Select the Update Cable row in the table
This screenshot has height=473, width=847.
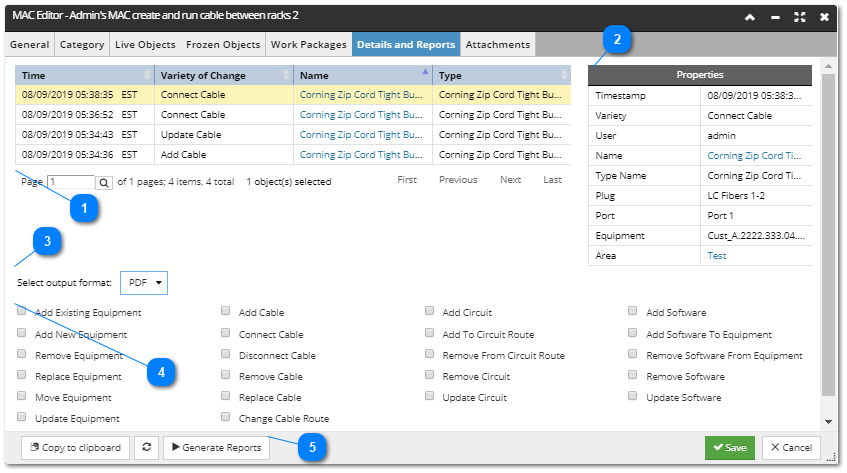[x=293, y=134]
